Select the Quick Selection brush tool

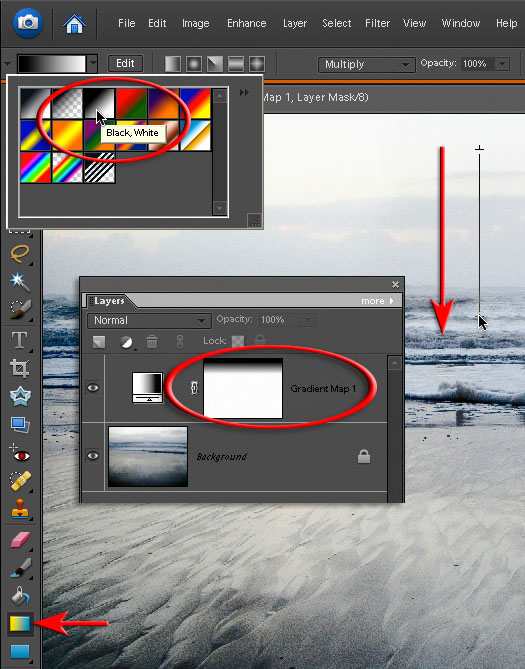20,310
